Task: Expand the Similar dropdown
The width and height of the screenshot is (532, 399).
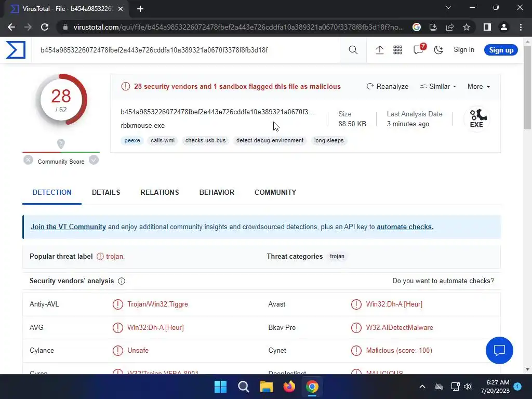Action: pos(437,87)
